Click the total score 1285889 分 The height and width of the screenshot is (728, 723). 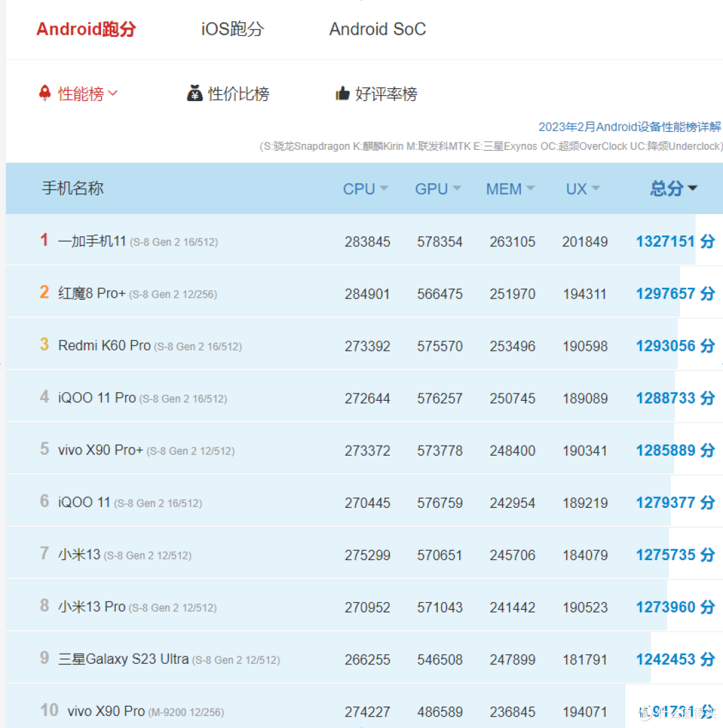(675, 450)
